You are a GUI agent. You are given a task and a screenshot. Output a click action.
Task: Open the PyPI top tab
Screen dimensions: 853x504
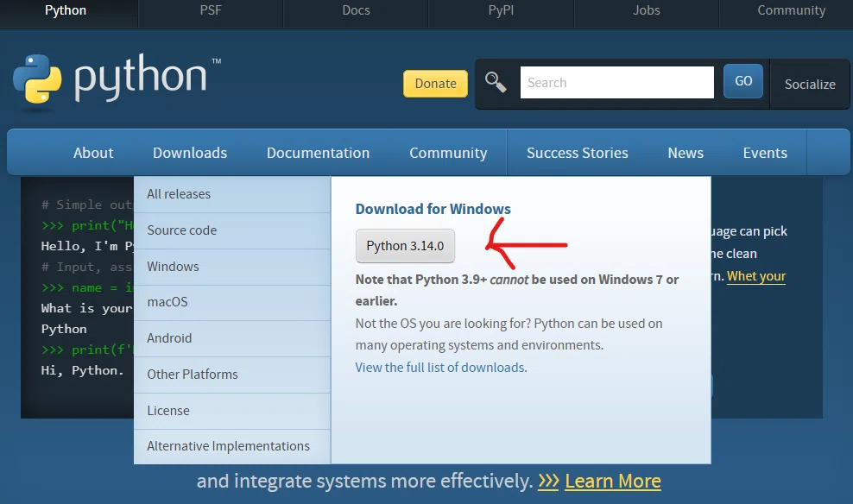tap(501, 11)
